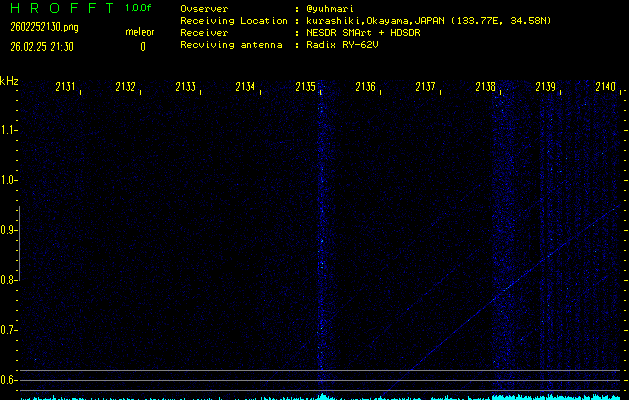Click the 2135 time marker
The height and width of the screenshot is (400, 629).
pyautogui.click(x=305, y=88)
